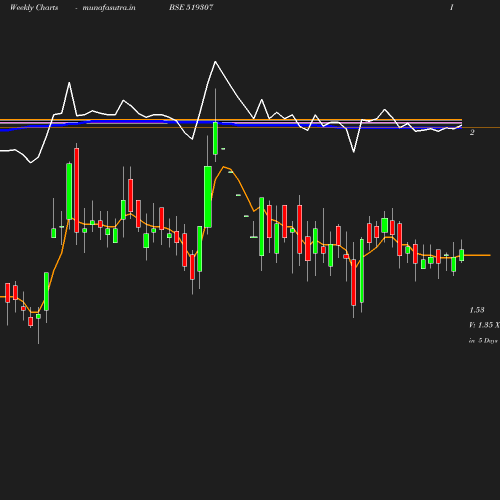This screenshot has height=500, width=500.
Task: Click the 'Weekly Charts' title text
Action: click(x=34, y=7)
